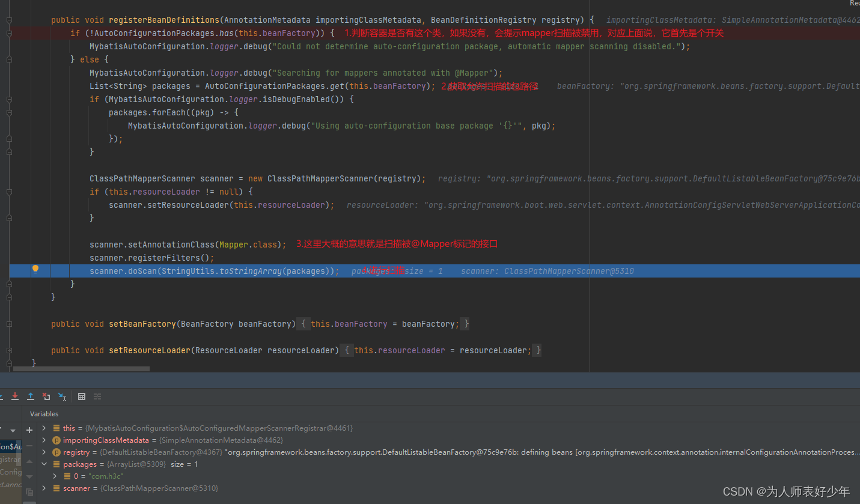Click the Run to Cursor icon
The width and height of the screenshot is (860, 504).
(x=62, y=396)
